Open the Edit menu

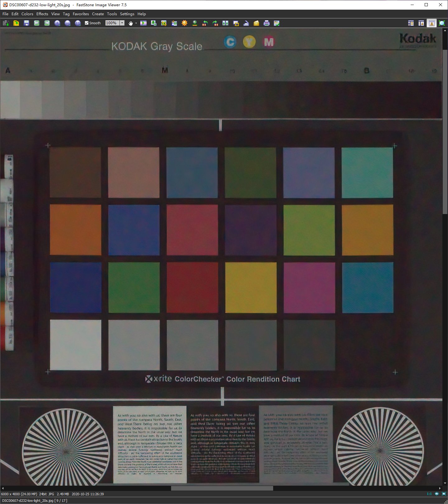point(15,14)
